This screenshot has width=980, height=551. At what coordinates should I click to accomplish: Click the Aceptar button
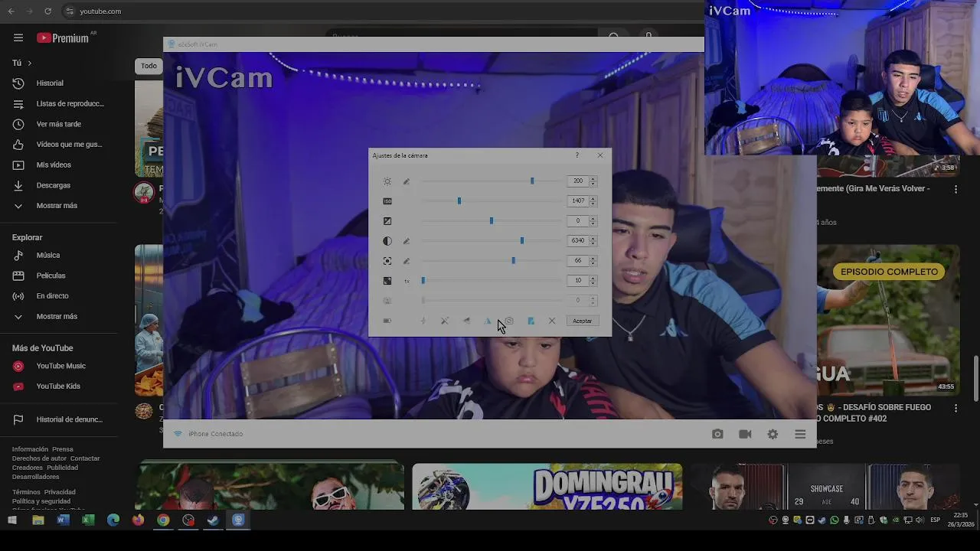click(x=582, y=321)
